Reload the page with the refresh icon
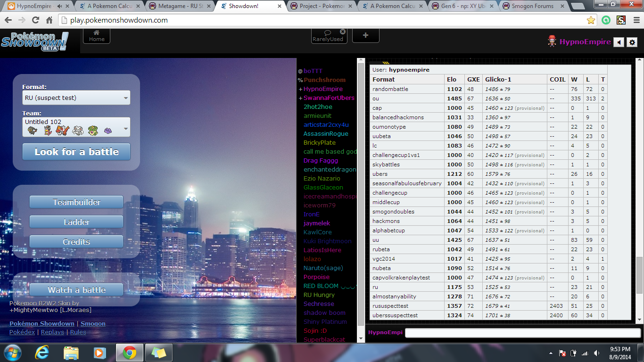Image resolution: width=644 pixels, height=362 pixels. point(35,20)
